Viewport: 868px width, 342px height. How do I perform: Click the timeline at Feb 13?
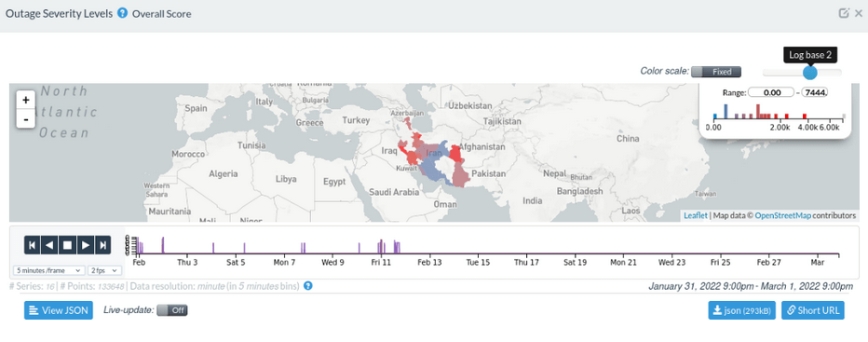[429, 262]
